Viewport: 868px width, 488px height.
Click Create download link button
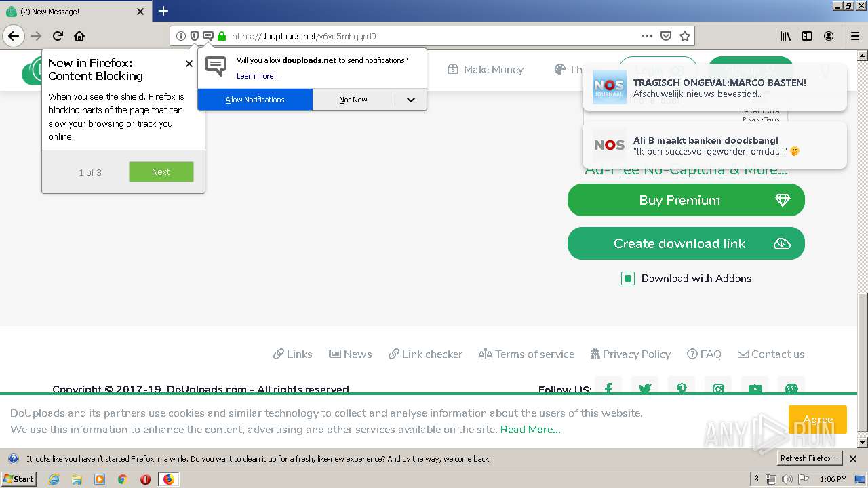click(686, 243)
